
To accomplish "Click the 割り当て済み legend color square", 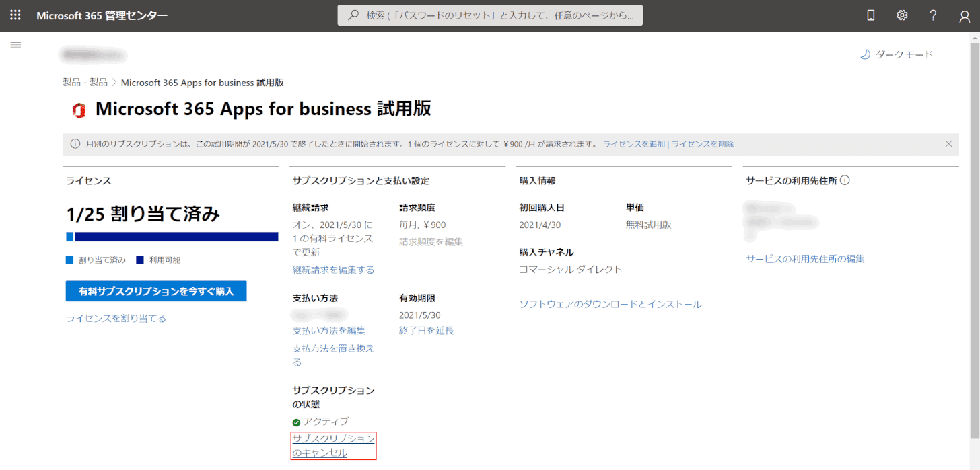I will pos(70,260).
